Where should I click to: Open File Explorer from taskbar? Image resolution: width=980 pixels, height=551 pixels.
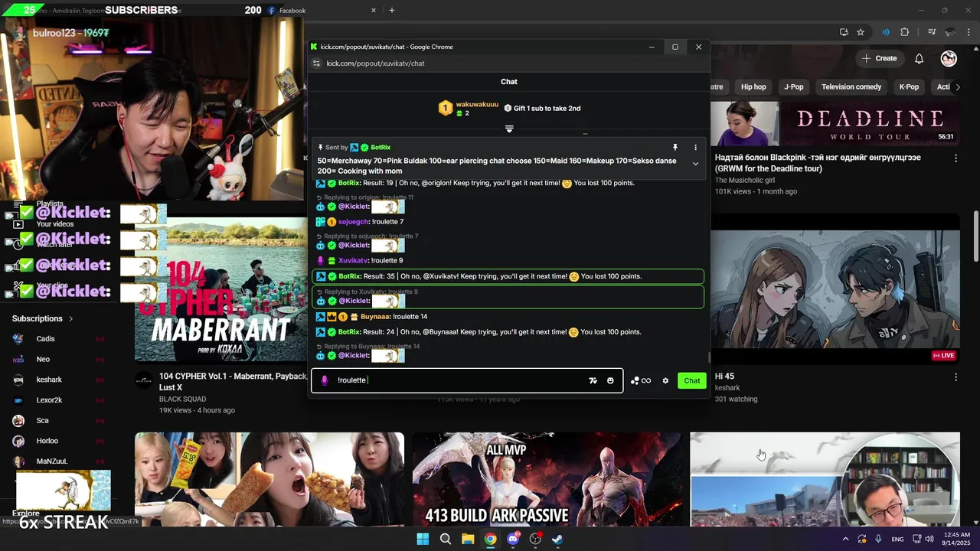coord(468,539)
